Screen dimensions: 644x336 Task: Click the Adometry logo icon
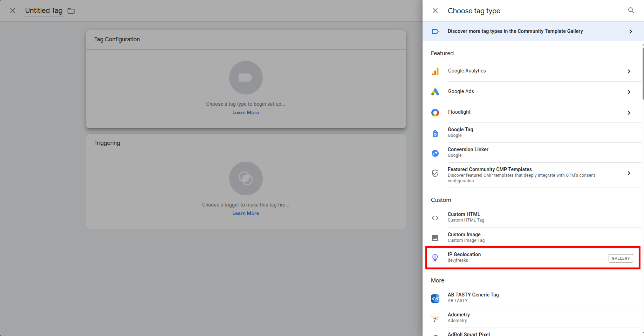[435, 318]
